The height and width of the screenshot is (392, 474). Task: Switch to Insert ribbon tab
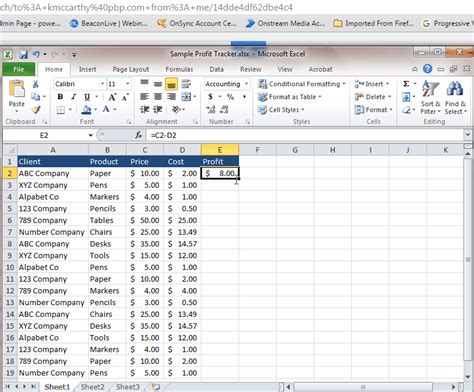coord(87,69)
